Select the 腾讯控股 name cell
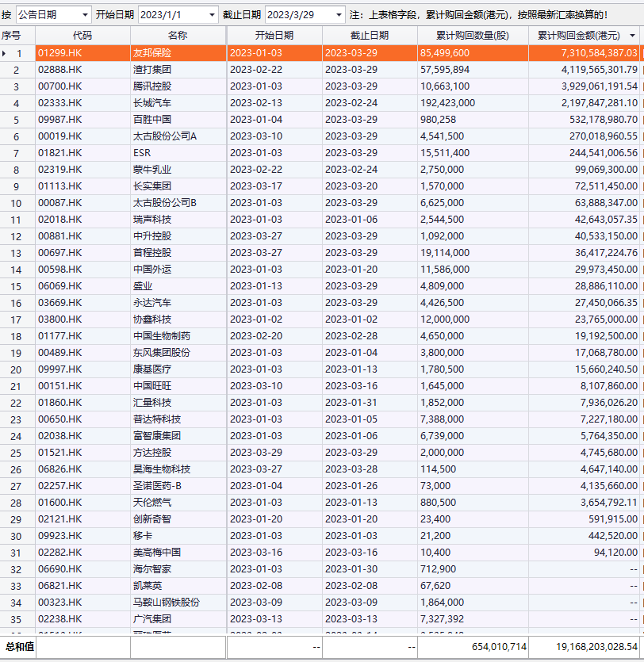This screenshot has width=644, height=662. click(178, 86)
